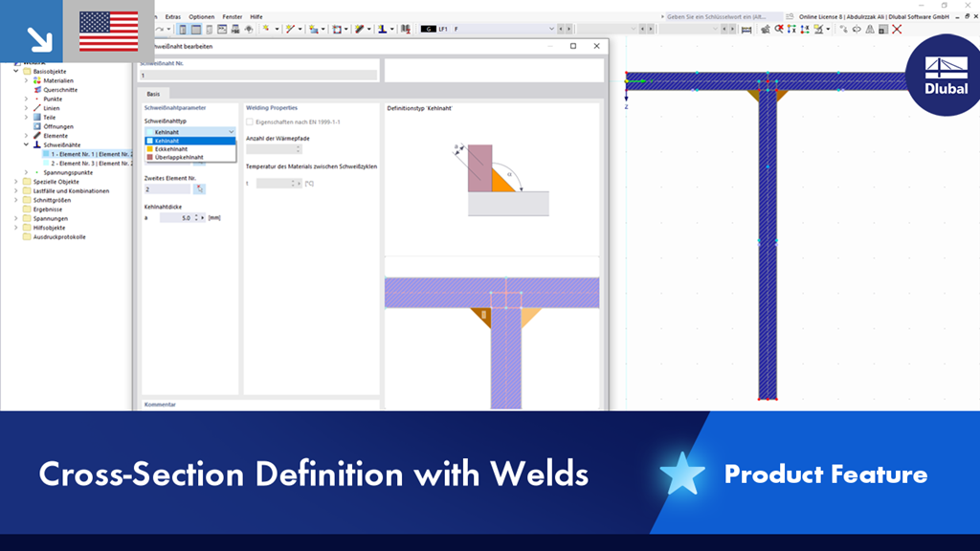Click the orbit/rotate view icon in the right toolbar

(857, 29)
